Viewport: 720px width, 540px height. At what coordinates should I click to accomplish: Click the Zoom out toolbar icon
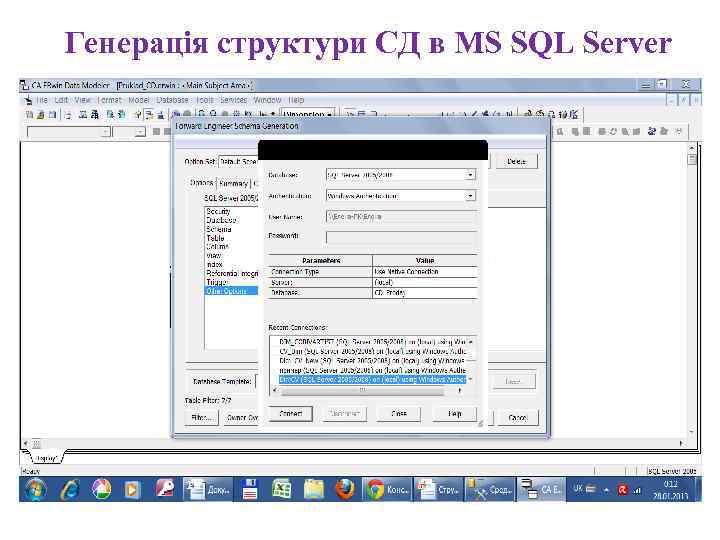[x=213, y=114]
